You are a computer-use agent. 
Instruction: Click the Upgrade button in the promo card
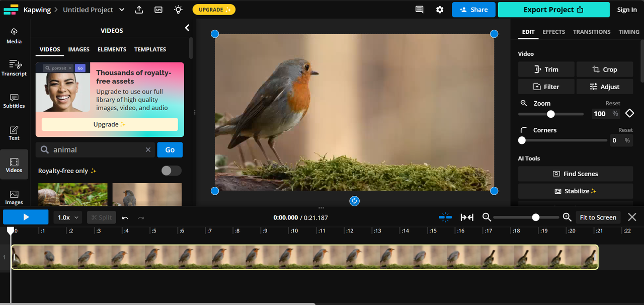coord(110,124)
